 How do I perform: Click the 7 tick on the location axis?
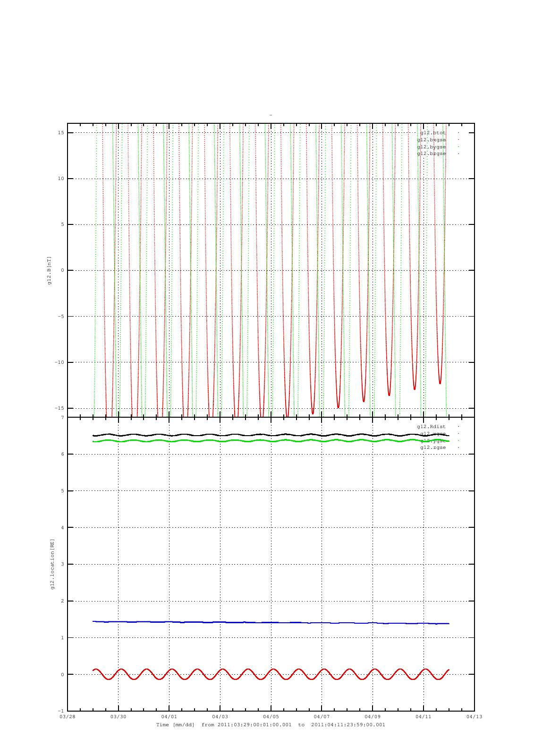tap(62, 418)
